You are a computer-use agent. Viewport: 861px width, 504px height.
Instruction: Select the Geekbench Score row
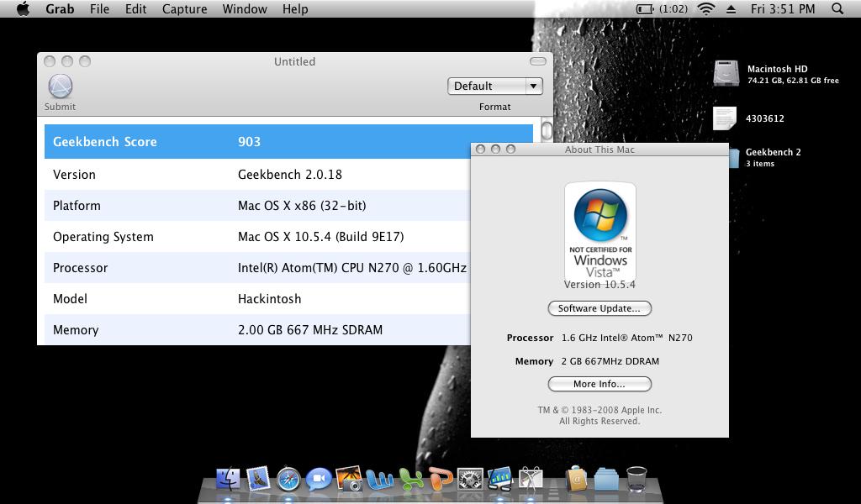(288, 141)
